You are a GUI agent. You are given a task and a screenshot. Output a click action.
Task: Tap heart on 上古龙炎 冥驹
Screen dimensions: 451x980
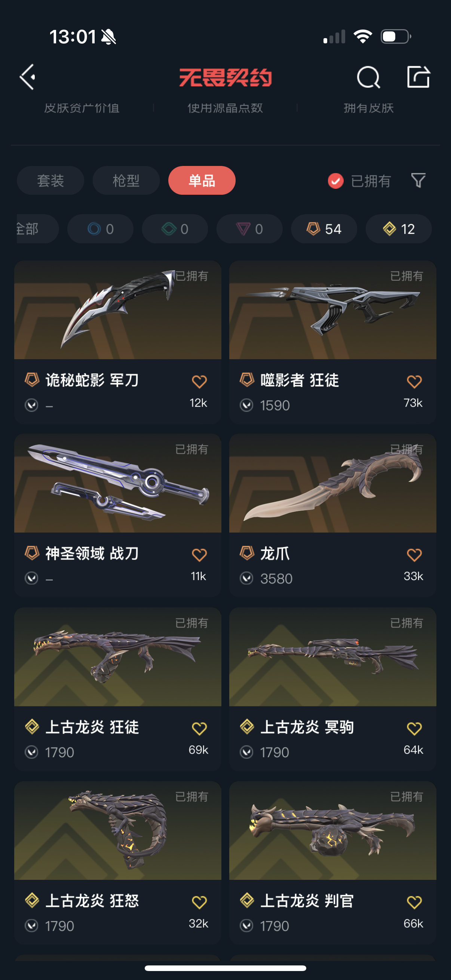(x=414, y=728)
